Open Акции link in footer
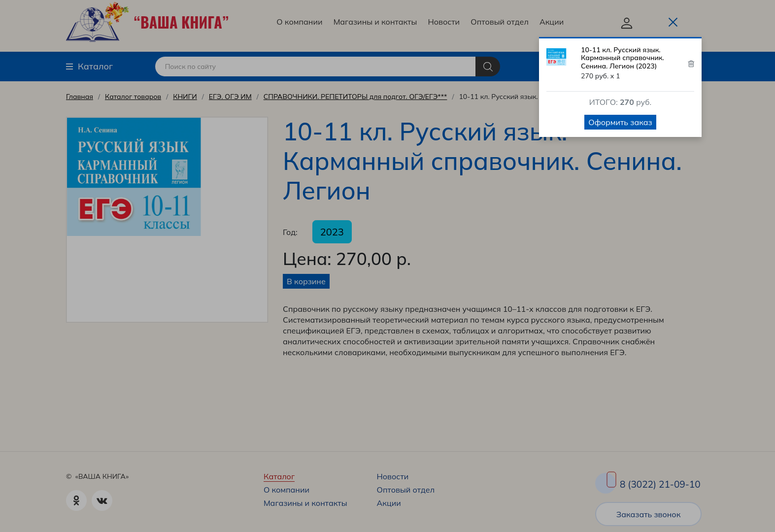This screenshot has height=532, width=775. (389, 503)
